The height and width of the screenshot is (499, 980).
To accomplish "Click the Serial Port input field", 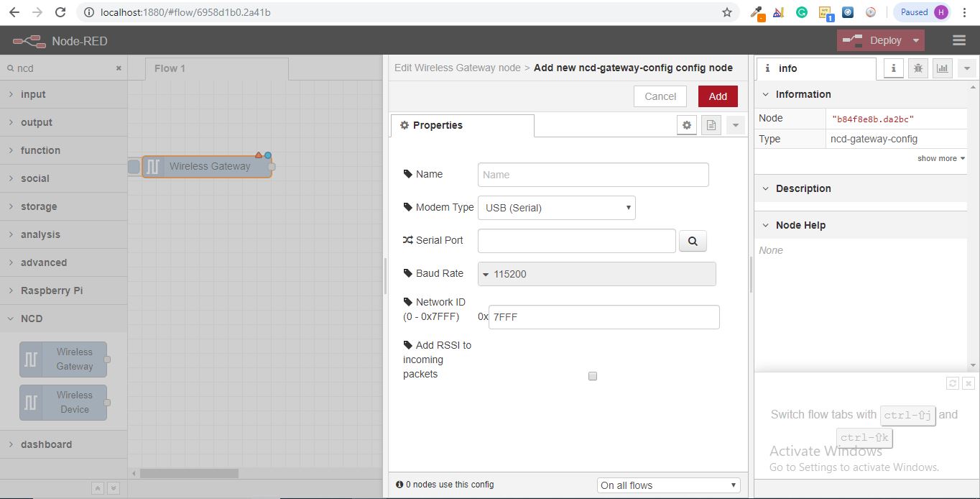I will pyautogui.click(x=576, y=241).
